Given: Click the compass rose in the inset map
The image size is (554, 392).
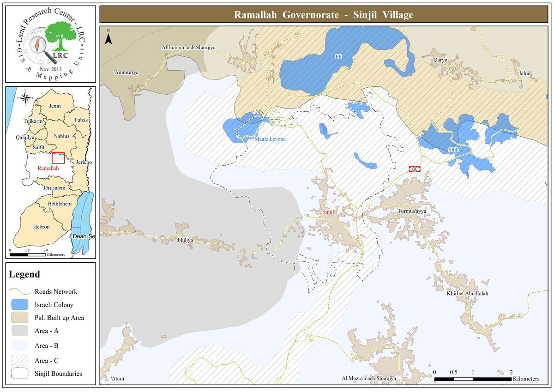Looking at the screenshot, I should click(26, 98).
